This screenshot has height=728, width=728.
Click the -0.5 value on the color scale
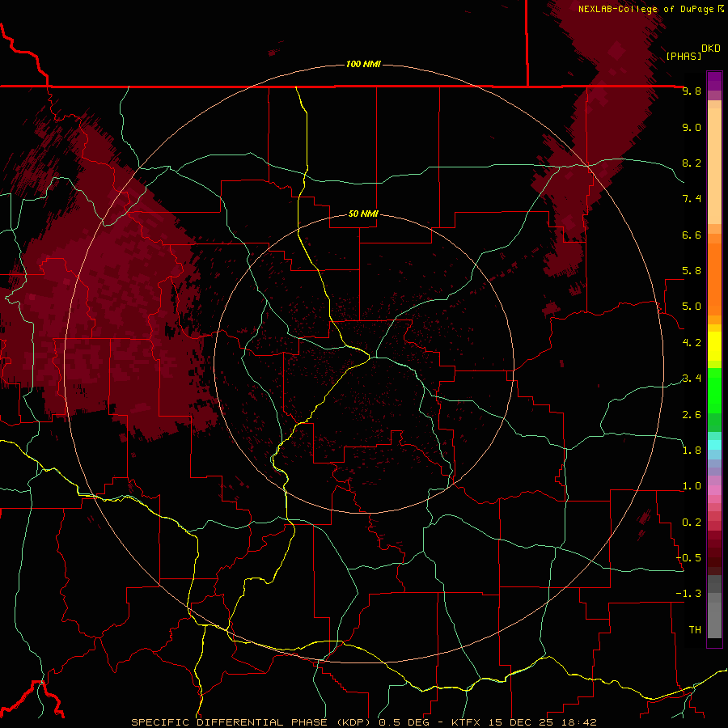tap(688, 557)
